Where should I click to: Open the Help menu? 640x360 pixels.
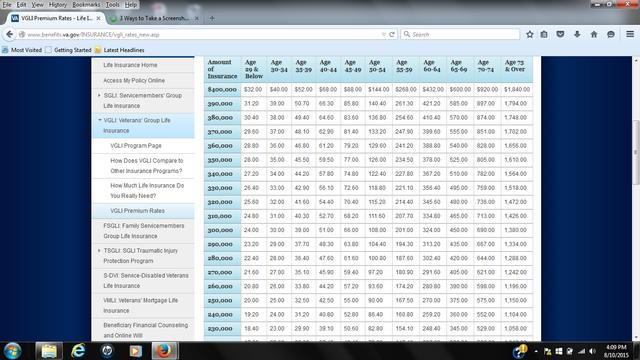pyautogui.click(x=131, y=5)
